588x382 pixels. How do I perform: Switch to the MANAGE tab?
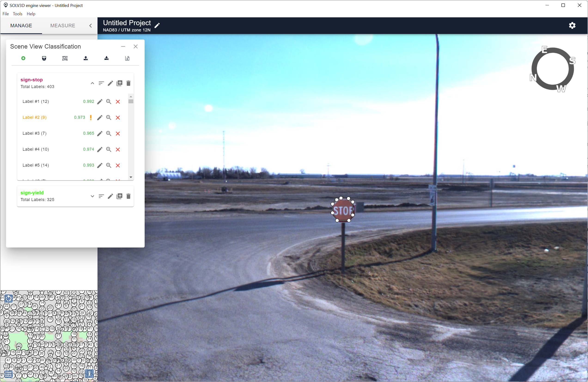pos(21,26)
